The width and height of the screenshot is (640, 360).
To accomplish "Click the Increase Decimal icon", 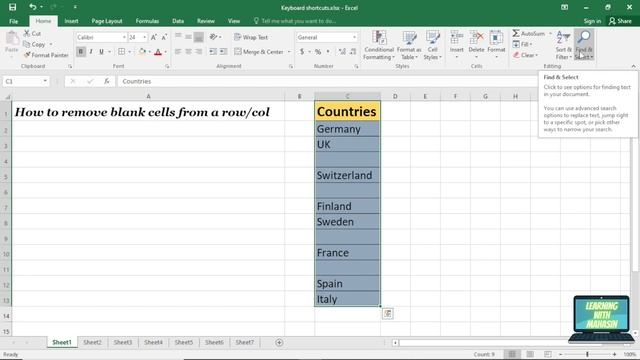I will coord(342,52).
